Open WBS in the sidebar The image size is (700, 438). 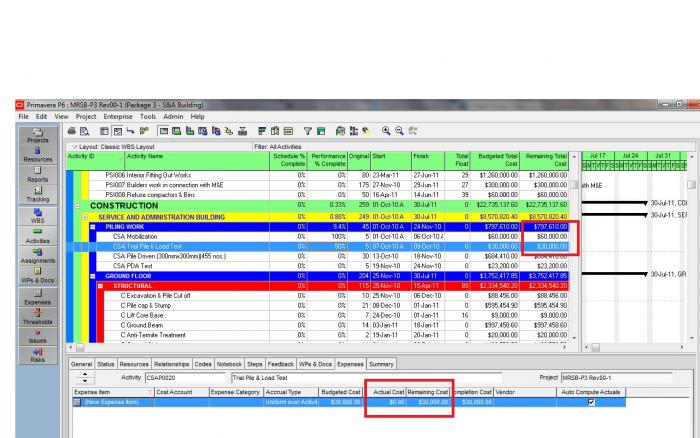pyautogui.click(x=38, y=216)
